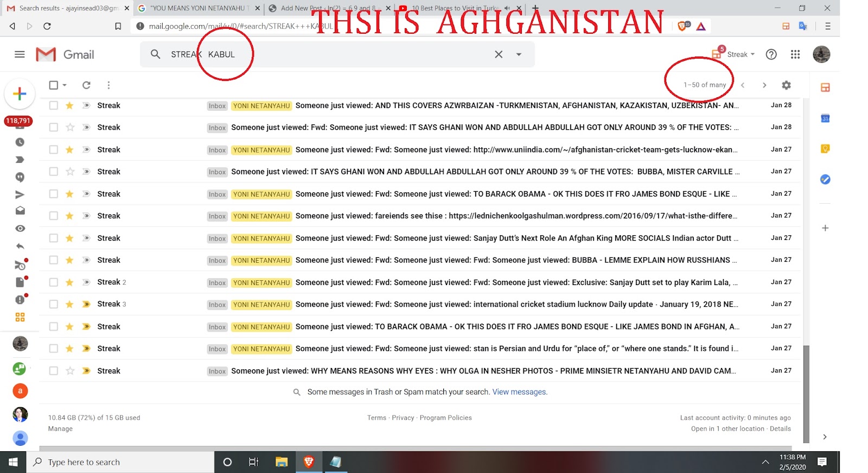Viewport: 868px width, 473px height.
Task: Expand the select-all checkbox dropdown arrow
Action: click(x=65, y=85)
